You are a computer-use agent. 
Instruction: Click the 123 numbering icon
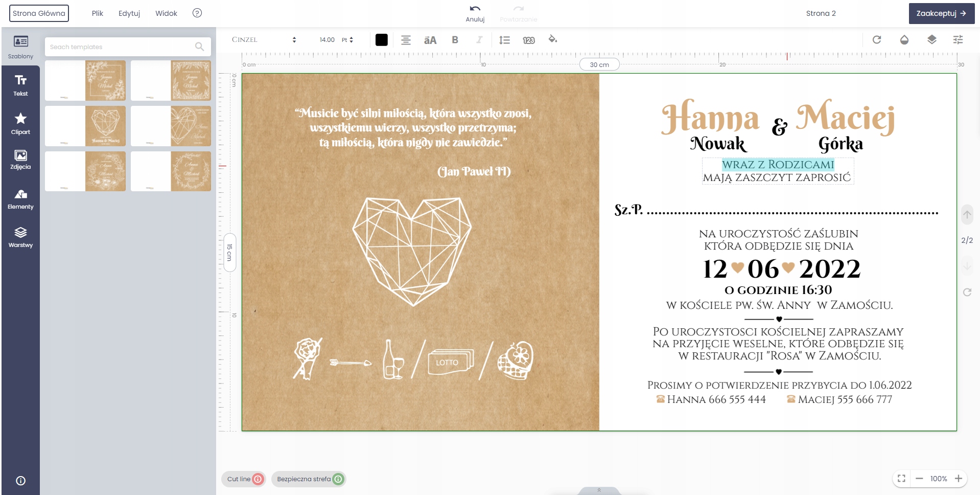click(x=529, y=40)
